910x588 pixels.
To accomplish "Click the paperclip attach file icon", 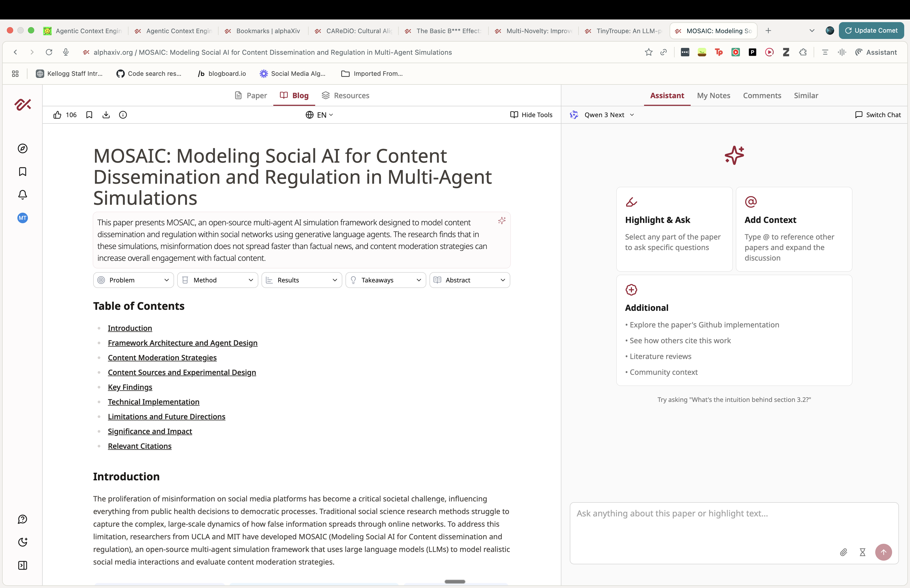I will tap(844, 552).
